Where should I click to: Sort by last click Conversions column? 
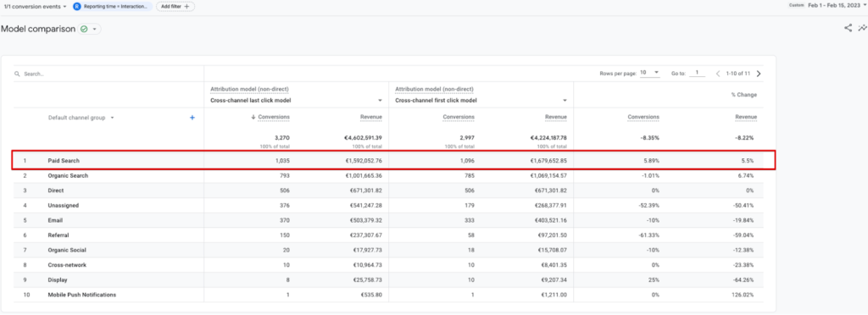click(x=274, y=117)
